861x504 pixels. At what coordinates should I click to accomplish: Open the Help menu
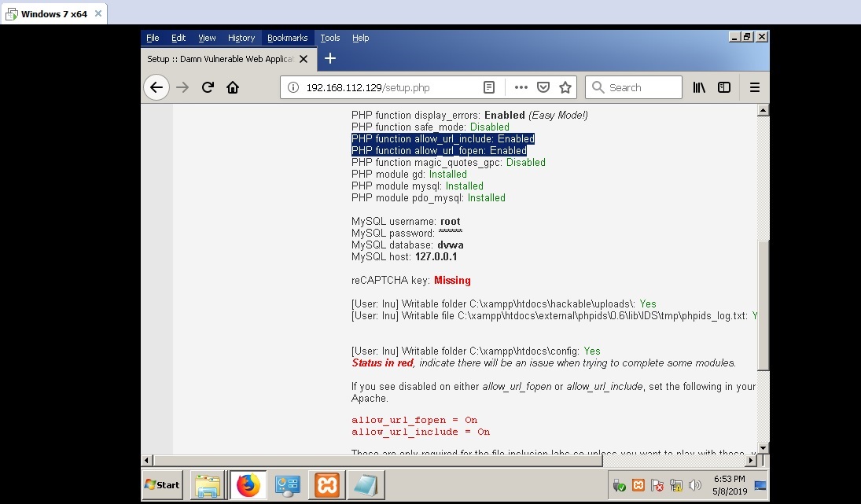point(360,38)
